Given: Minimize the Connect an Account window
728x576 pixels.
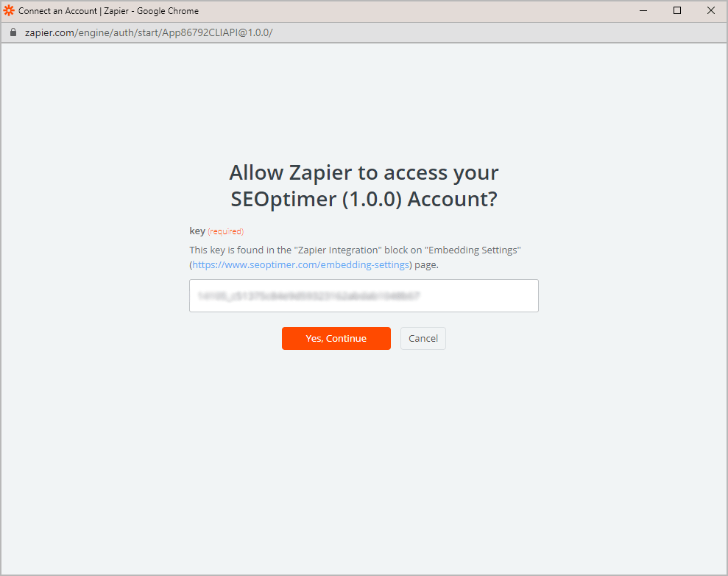Looking at the screenshot, I should click(x=643, y=11).
